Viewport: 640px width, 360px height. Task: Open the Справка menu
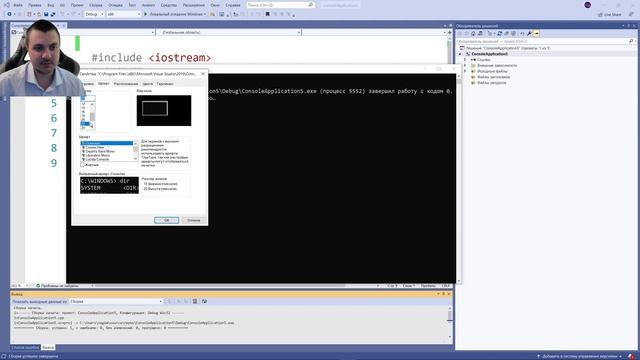pyautogui.click(x=233, y=5)
